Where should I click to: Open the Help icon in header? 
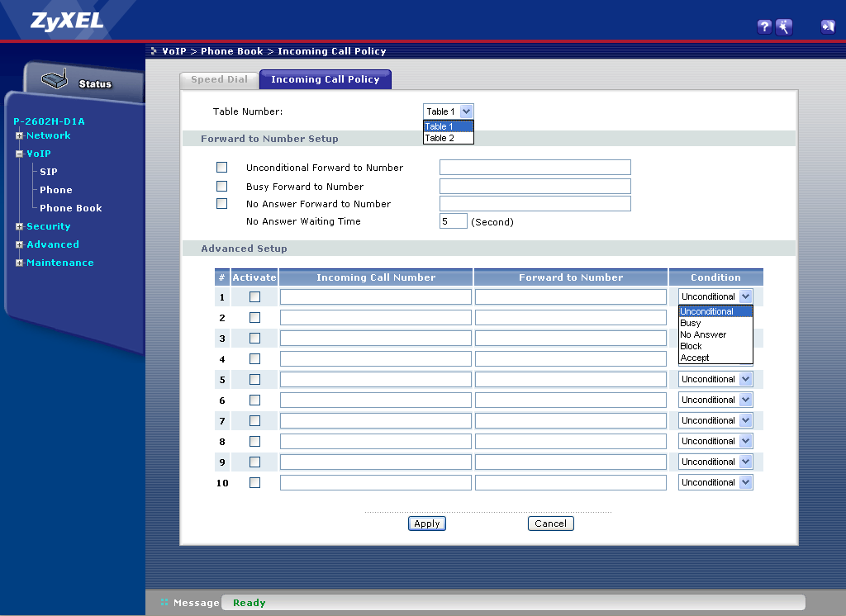click(x=764, y=27)
